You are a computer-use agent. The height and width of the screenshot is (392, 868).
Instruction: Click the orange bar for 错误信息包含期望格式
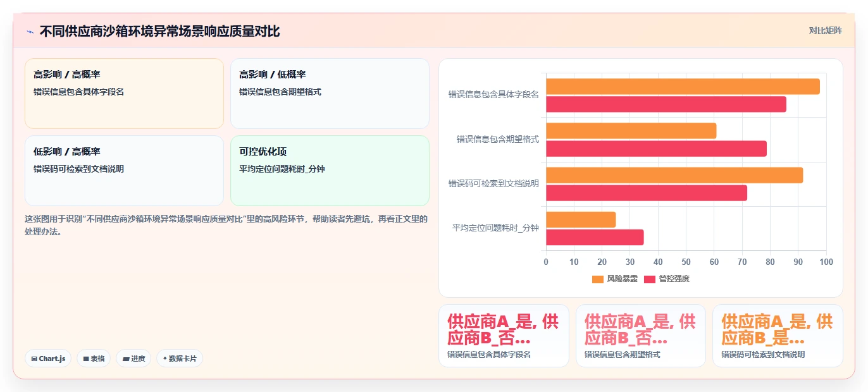[x=631, y=131]
